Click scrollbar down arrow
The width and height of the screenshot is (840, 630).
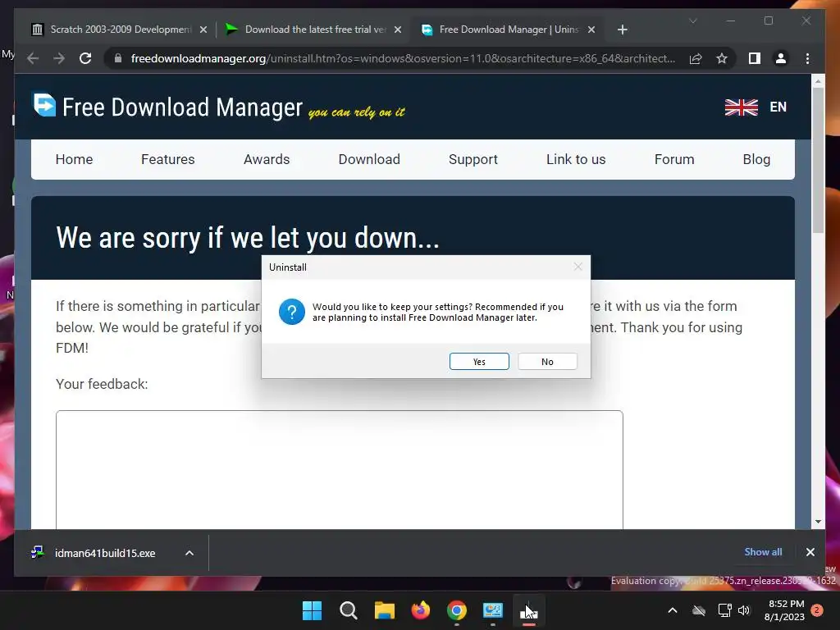click(818, 521)
